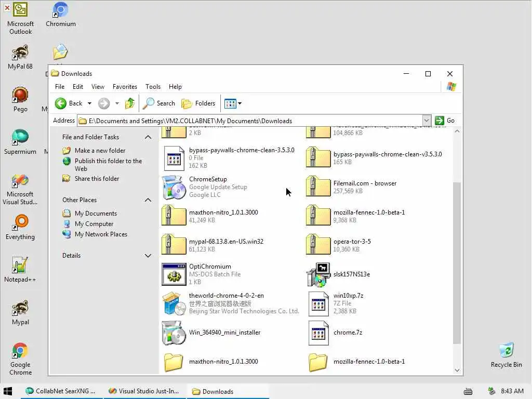Click the grey Forward arrow button
532x399 pixels.
pos(104,103)
